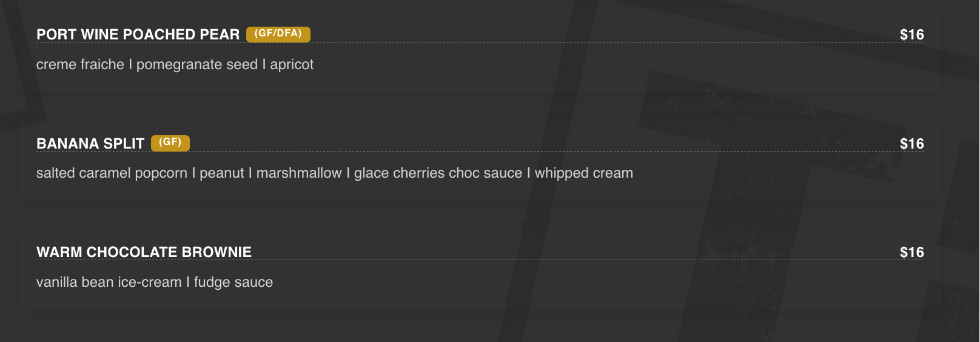Click the "marshmallow" ingredient text
This screenshot has width=980, height=342.
299,173
